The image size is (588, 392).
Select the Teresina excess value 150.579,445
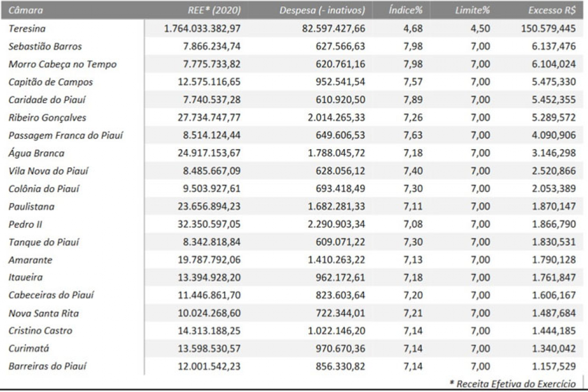548,28
